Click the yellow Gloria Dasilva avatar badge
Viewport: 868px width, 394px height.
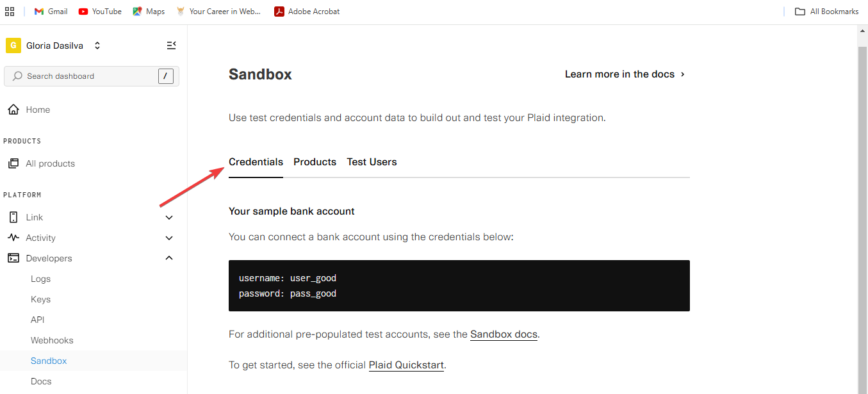13,45
